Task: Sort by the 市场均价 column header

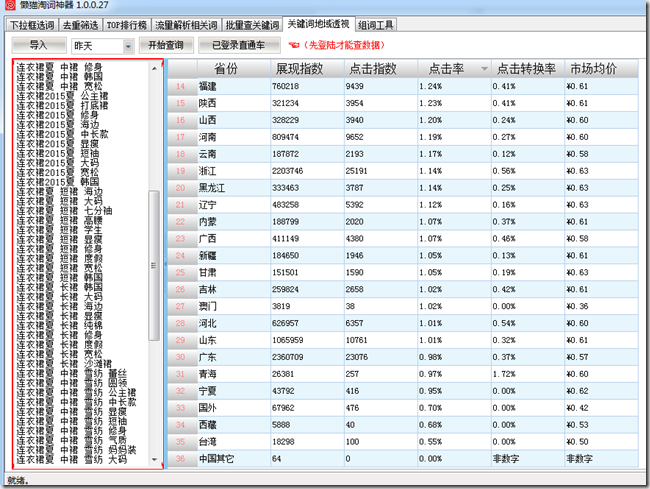Action: (593, 68)
